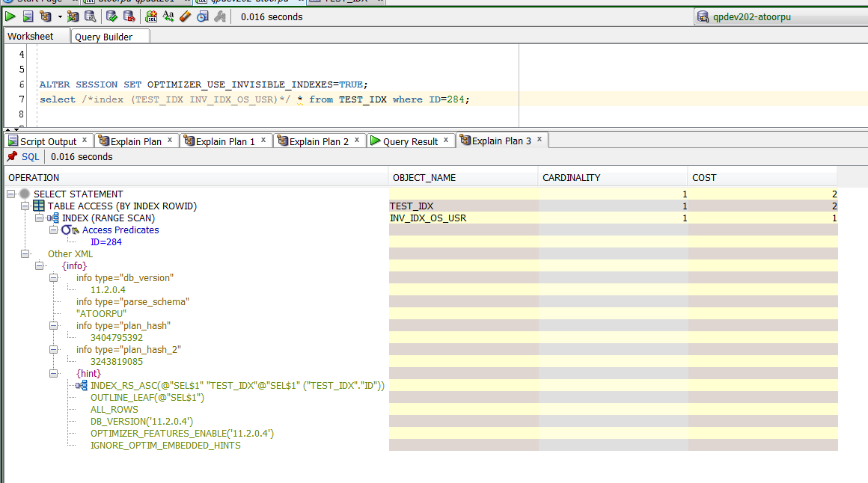
Task: Open the qpdev202-atoorpu connection selector
Action: pyautogui.click(x=780, y=16)
